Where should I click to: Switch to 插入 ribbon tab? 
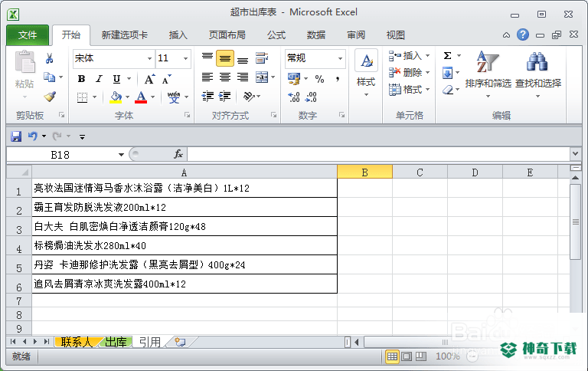(x=178, y=35)
